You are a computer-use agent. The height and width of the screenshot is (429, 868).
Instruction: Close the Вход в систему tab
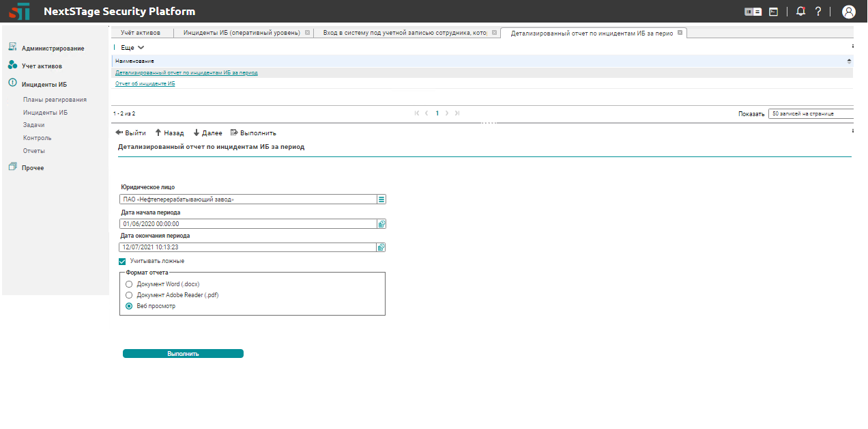493,32
